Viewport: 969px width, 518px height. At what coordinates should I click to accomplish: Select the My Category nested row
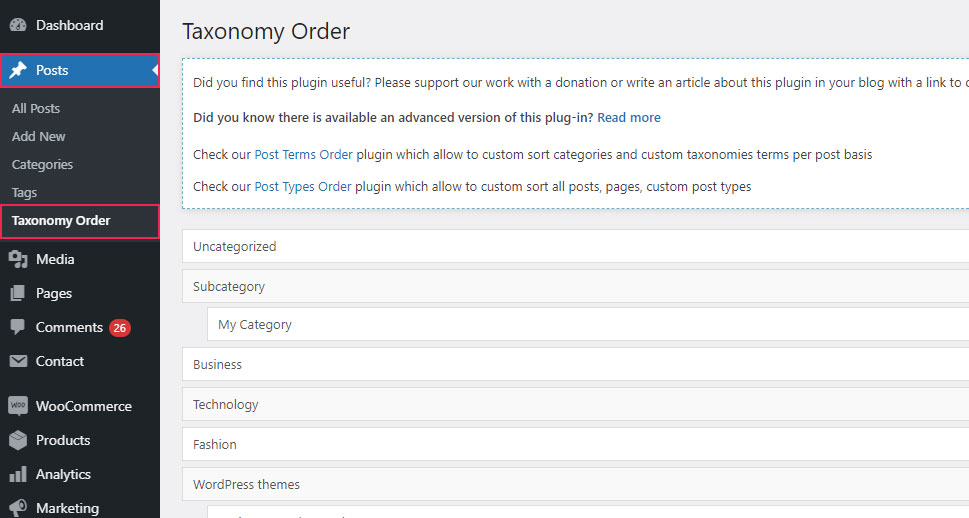coord(587,324)
